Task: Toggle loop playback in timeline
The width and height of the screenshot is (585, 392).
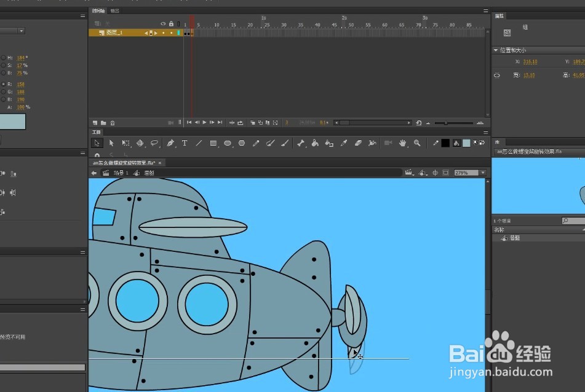Action: (241, 123)
